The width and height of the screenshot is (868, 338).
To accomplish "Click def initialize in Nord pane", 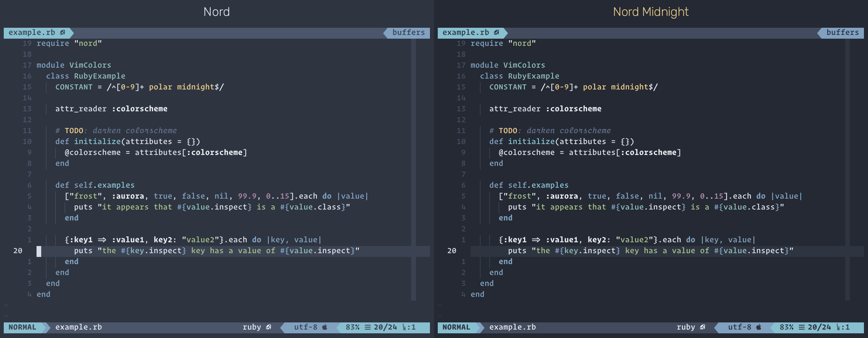I will (x=88, y=141).
